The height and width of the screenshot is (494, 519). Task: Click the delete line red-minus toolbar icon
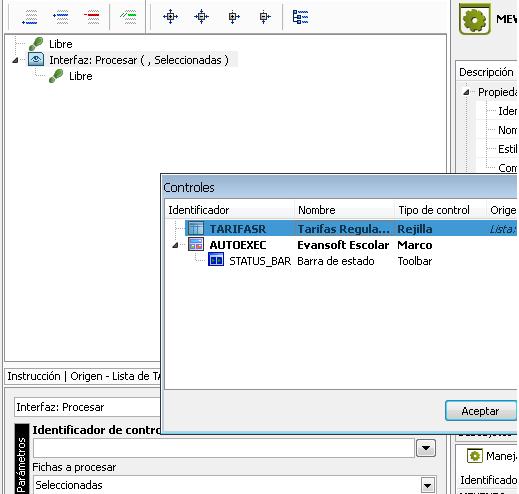coord(91,17)
